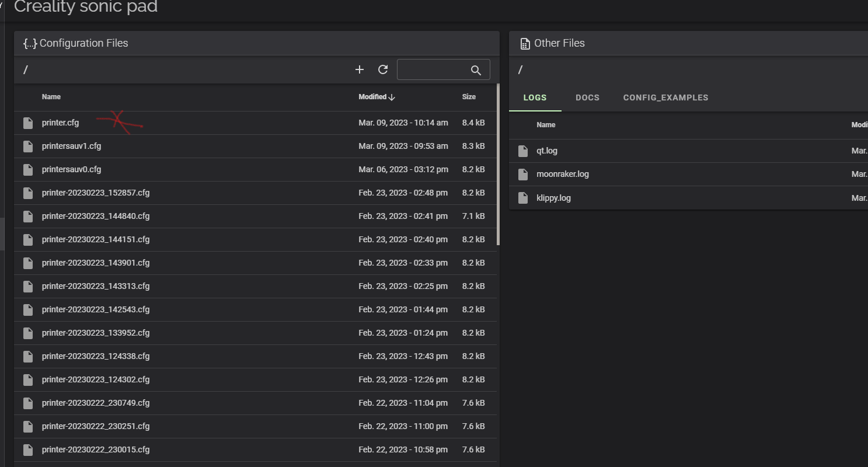Click the search magnifier icon
This screenshot has width=868, height=467.
pos(476,70)
